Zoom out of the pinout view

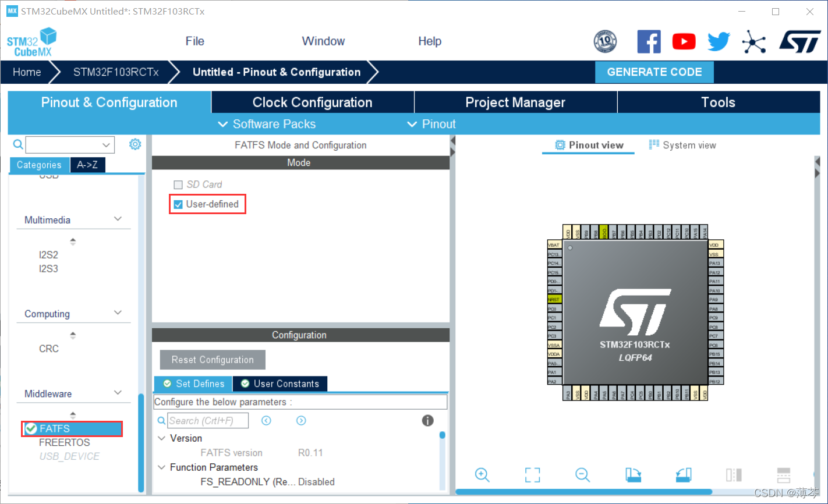pos(582,475)
